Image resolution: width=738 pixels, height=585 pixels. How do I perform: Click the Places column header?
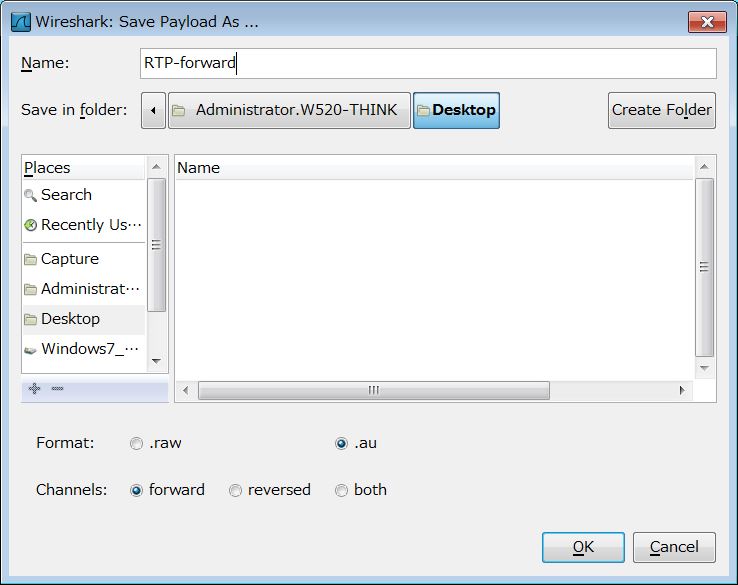point(83,168)
